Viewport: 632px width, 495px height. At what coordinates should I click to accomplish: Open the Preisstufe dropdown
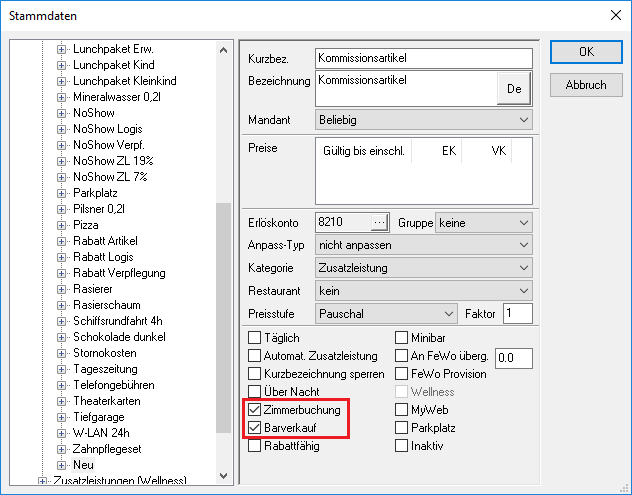coord(386,314)
